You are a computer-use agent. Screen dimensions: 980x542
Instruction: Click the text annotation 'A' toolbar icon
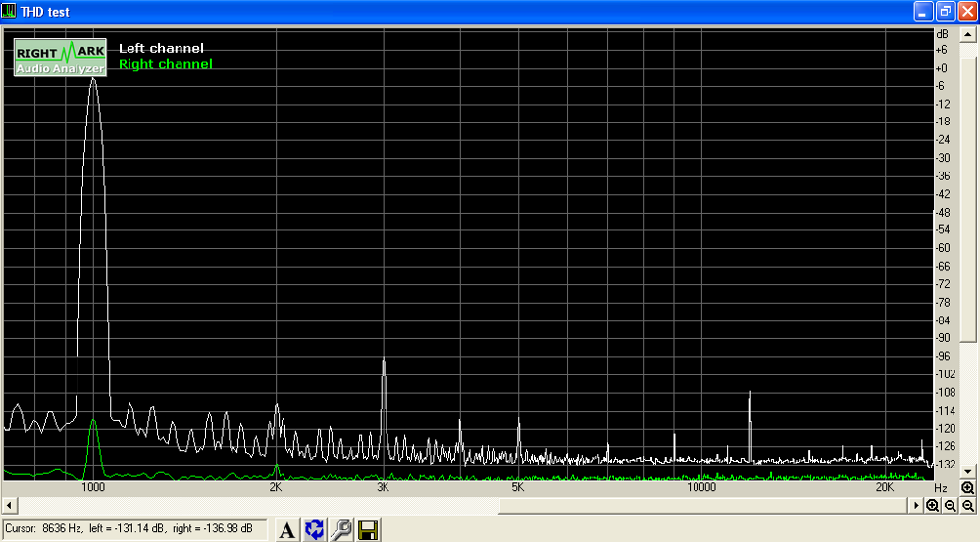(286, 530)
